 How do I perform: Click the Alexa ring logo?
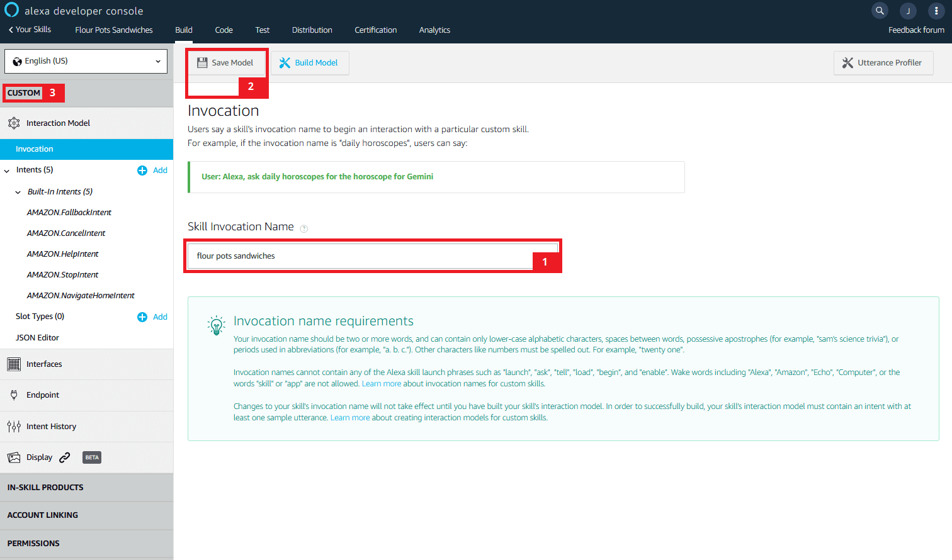pyautogui.click(x=11, y=10)
